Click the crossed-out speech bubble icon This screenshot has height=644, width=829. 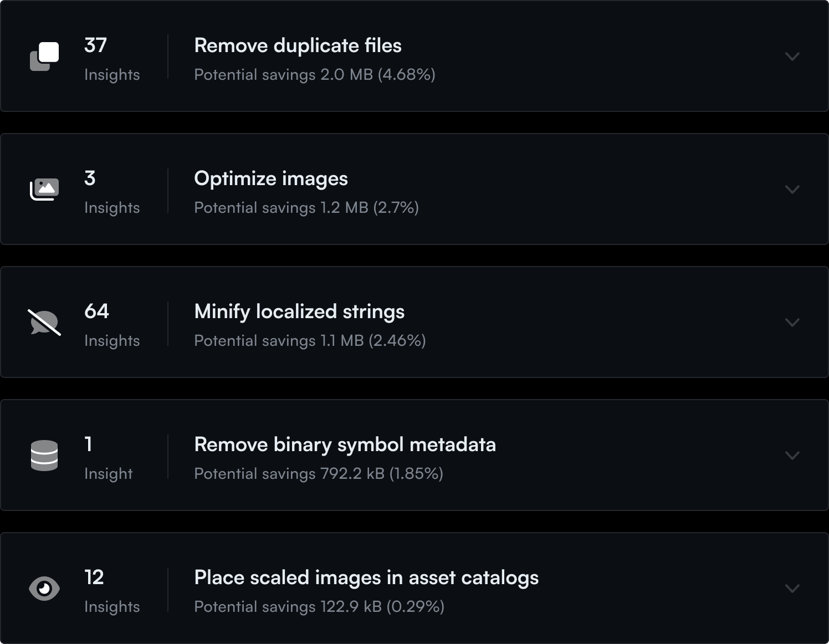pyautogui.click(x=44, y=323)
